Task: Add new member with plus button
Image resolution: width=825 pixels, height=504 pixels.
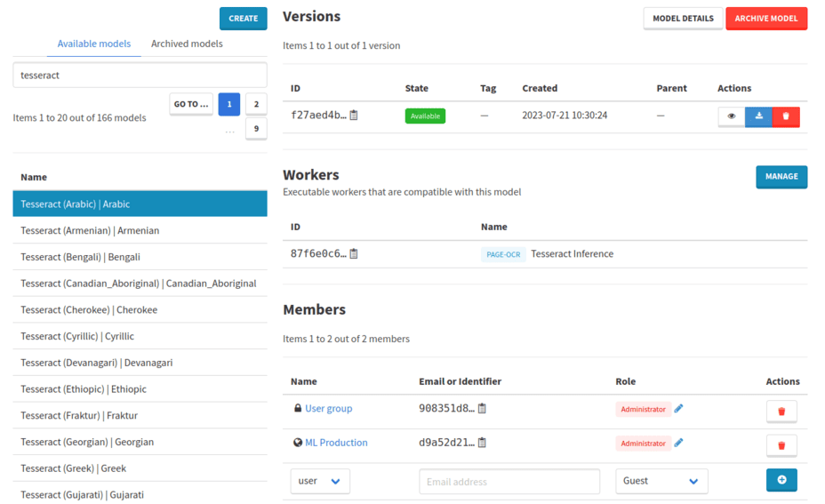Action: (x=781, y=480)
